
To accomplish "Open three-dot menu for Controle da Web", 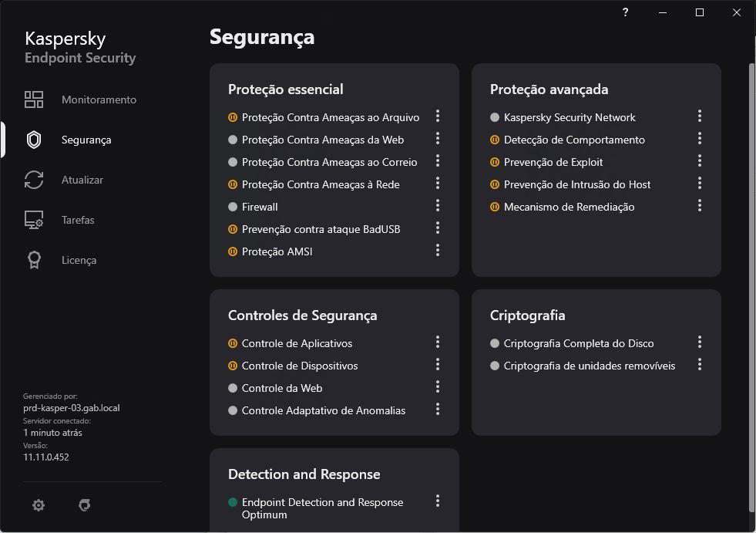I will point(438,386).
